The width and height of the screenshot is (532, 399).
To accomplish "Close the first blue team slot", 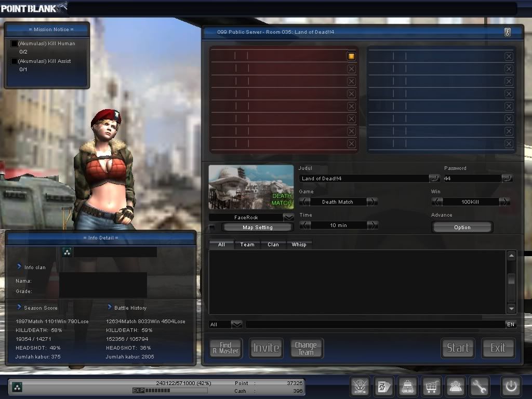I will click(x=509, y=56).
